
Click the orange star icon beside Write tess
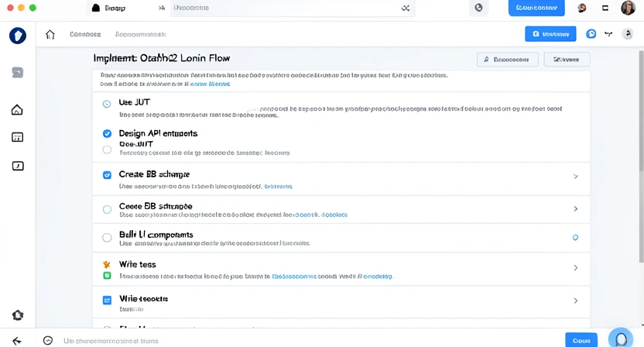(107, 264)
